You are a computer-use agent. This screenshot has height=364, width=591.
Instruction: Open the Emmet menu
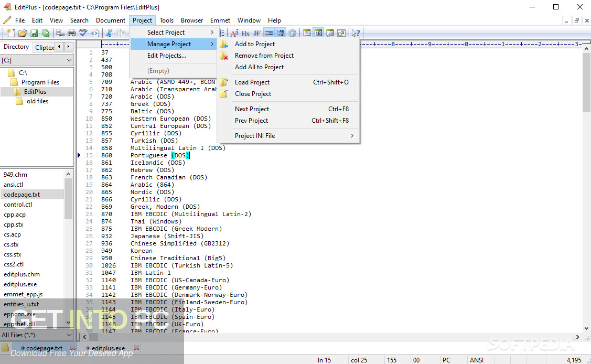point(220,20)
